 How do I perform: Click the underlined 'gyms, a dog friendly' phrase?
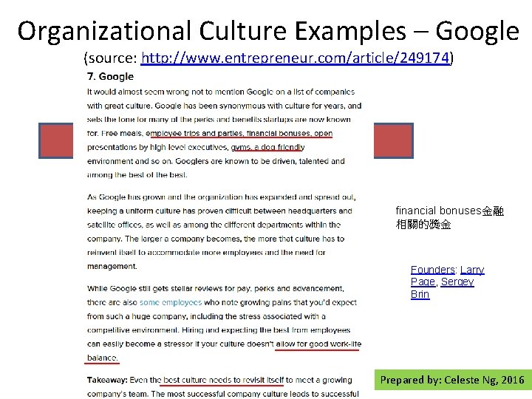[267, 147]
